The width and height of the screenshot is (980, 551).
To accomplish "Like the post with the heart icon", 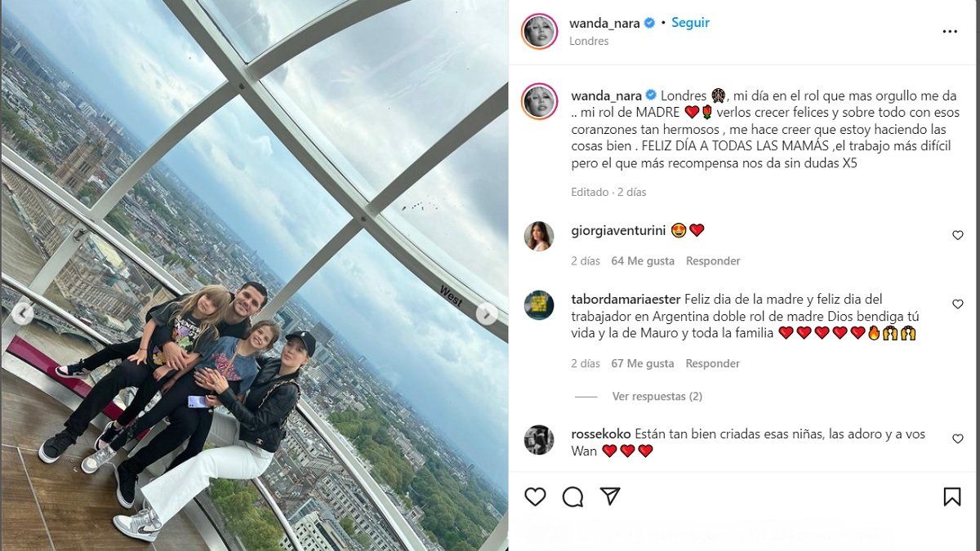I will click(x=535, y=496).
